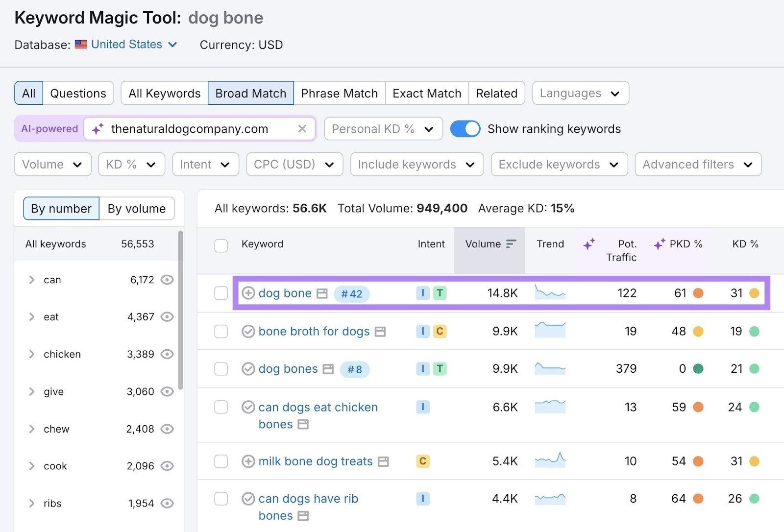The image size is (784, 532).
Task: Disable the Show ranking keywords toggle
Action: tap(465, 128)
